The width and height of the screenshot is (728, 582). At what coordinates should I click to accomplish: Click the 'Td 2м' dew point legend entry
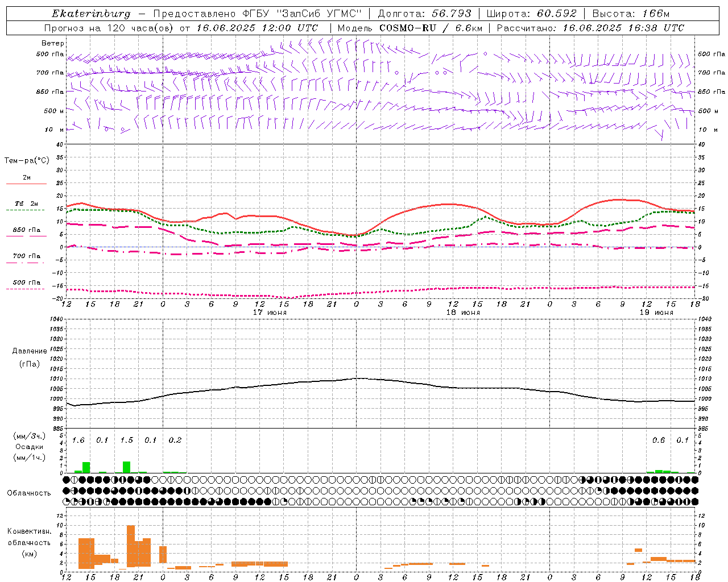[x=27, y=203]
